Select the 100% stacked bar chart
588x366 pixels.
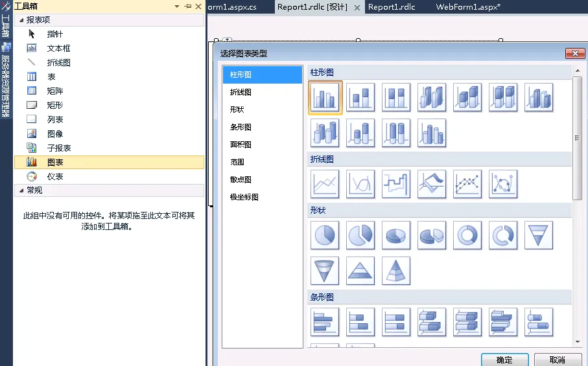[x=396, y=322]
